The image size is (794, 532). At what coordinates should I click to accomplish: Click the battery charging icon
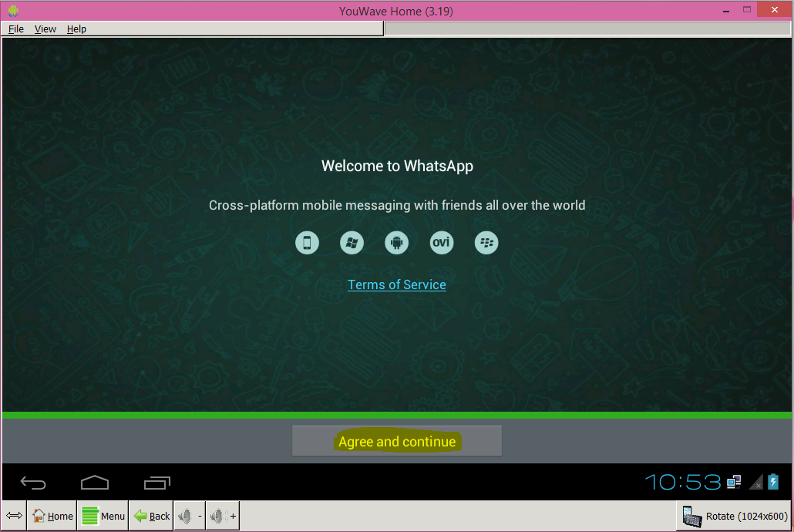[x=773, y=481]
